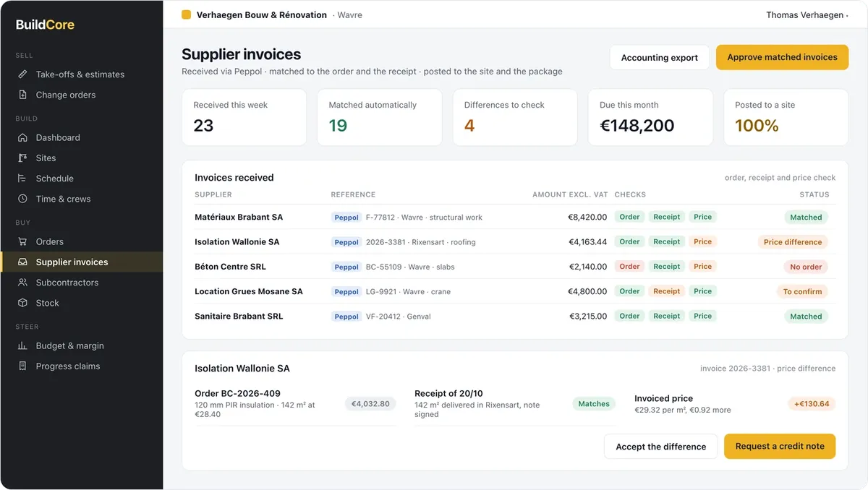Click the Progress claims document icon

coord(22,366)
